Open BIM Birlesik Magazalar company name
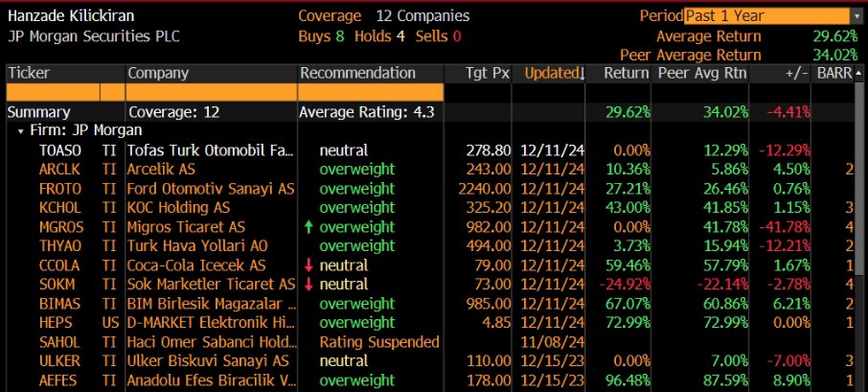This screenshot has height=392, width=868. click(x=212, y=304)
